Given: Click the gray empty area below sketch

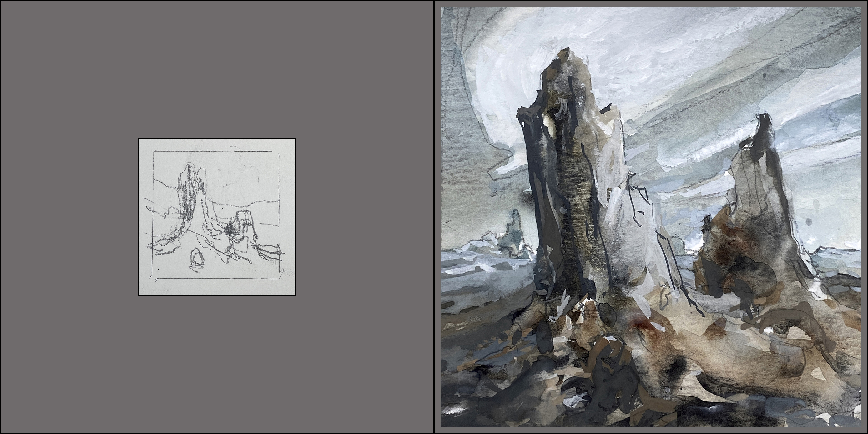Looking at the screenshot, I should point(217,364).
